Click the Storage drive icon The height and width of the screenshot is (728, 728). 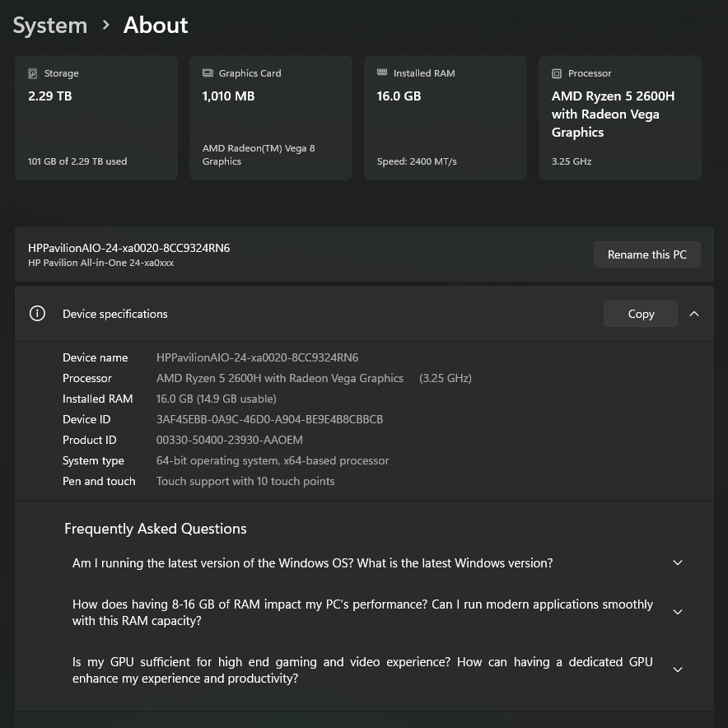click(x=32, y=73)
